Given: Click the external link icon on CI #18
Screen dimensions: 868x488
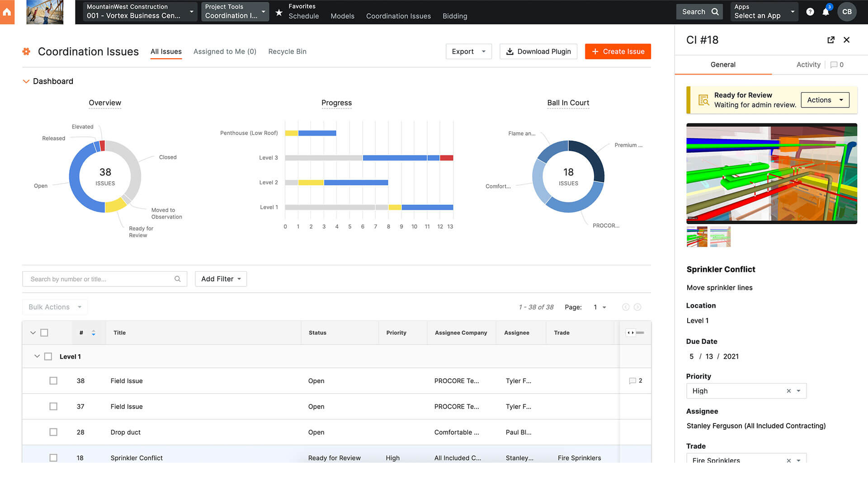Looking at the screenshot, I should coord(830,40).
